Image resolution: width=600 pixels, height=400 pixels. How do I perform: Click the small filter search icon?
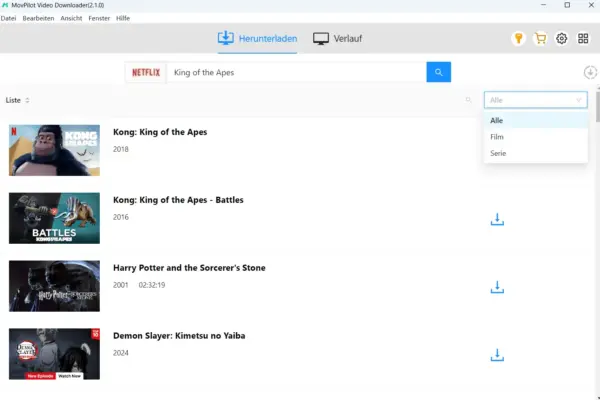468,100
